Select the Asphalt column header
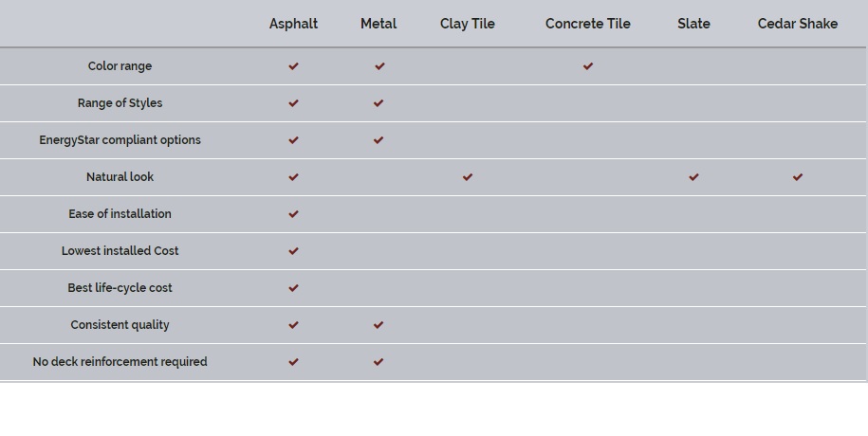This screenshot has height=436, width=868. point(293,24)
